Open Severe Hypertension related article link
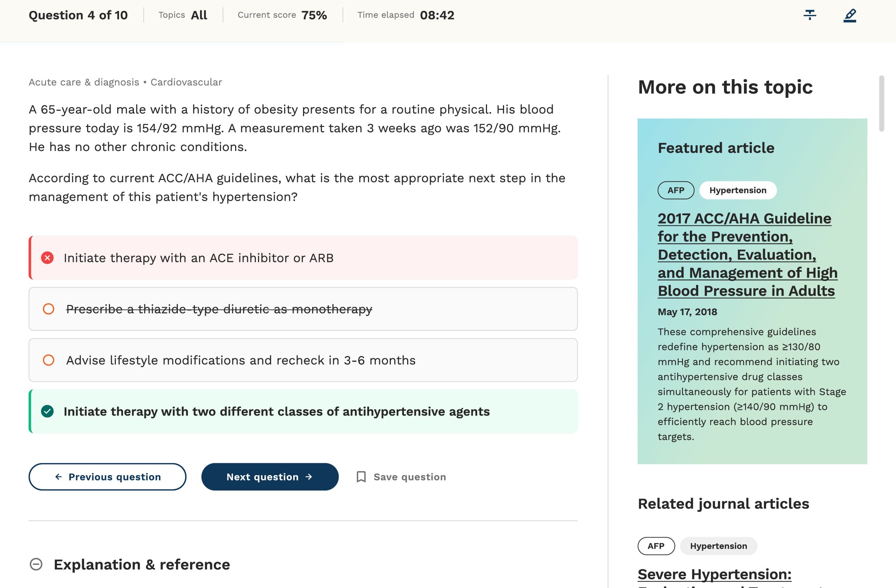Image resolution: width=896 pixels, height=588 pixels. click(x=714, y=574)
